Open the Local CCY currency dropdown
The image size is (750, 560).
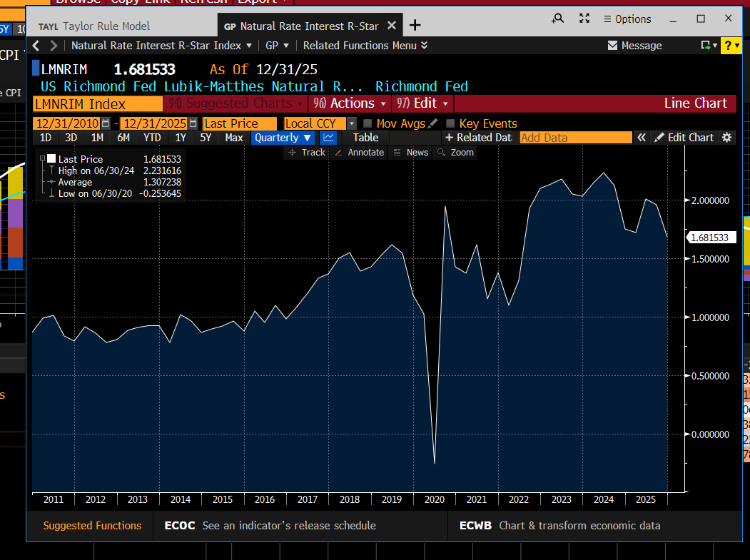352,123
